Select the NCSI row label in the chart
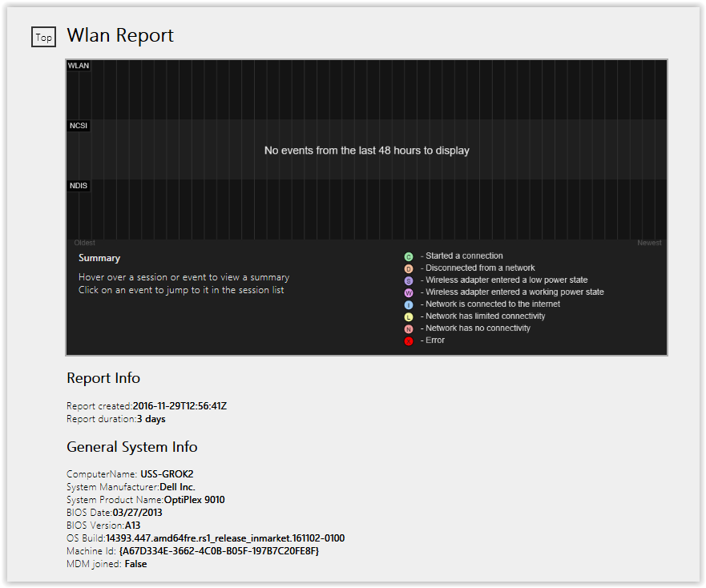This screenshot has width=706, height=588. pos(79,126)
